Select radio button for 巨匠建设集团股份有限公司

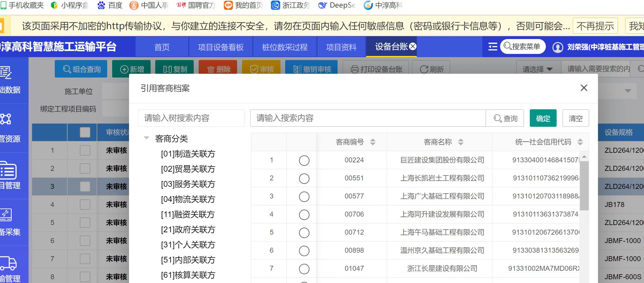tap(304, 160)
